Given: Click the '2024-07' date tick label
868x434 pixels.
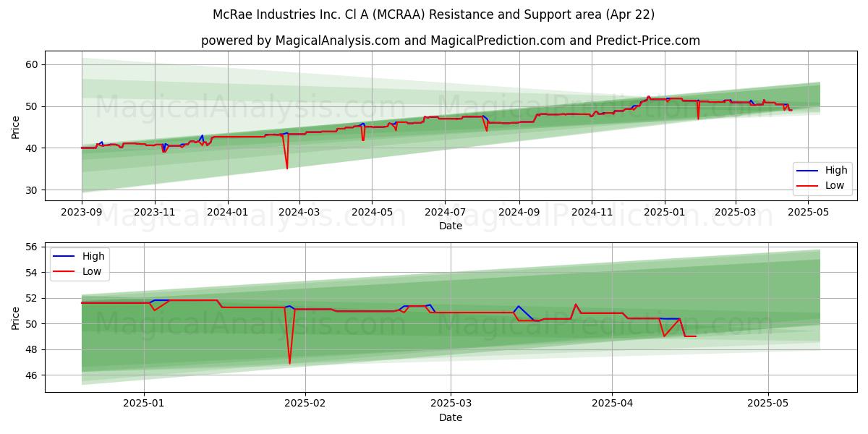Looking at the screenshot, I should click(x=445, y=212).
